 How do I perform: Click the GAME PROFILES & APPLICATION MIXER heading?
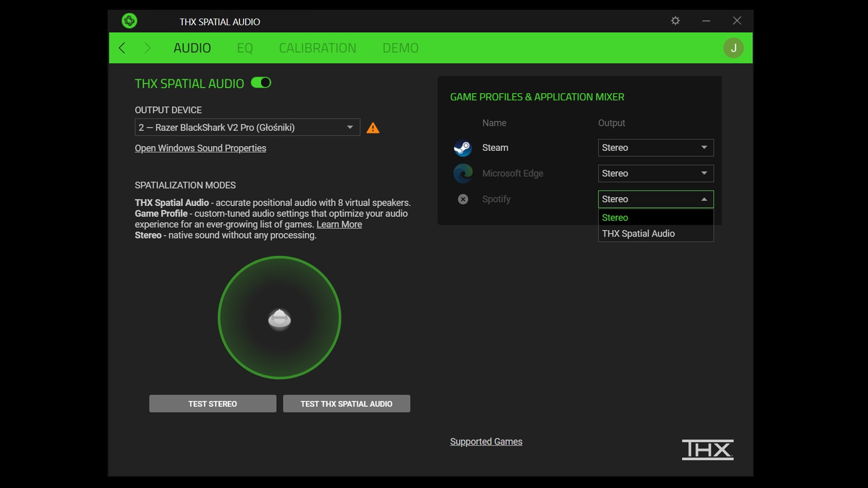coord(537,97)
